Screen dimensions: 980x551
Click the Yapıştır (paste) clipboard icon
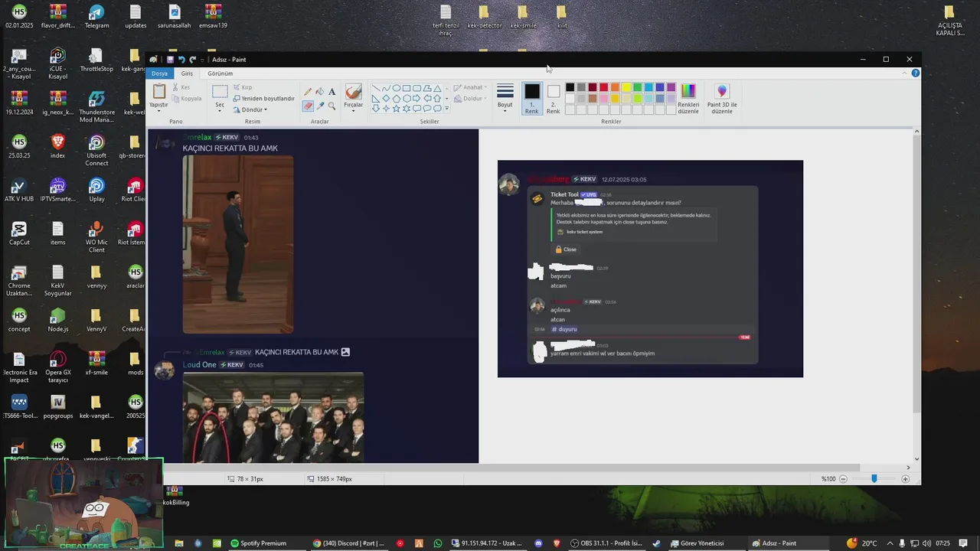point(159,92)
